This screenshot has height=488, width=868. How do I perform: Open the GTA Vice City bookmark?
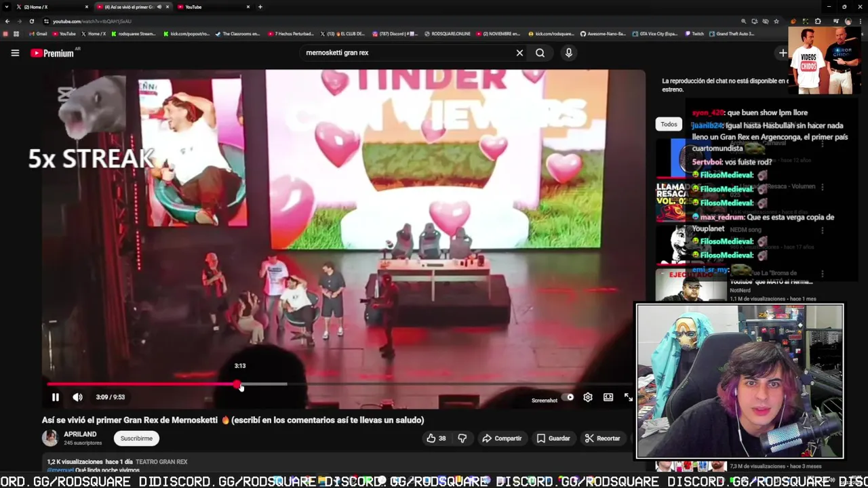pyautogui.click(x=655, y=33)
